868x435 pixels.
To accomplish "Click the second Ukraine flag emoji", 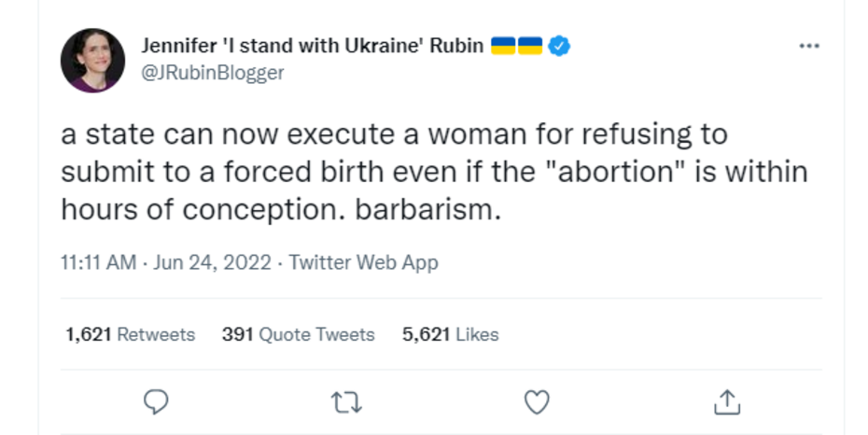I will click(x=529, y=46).
